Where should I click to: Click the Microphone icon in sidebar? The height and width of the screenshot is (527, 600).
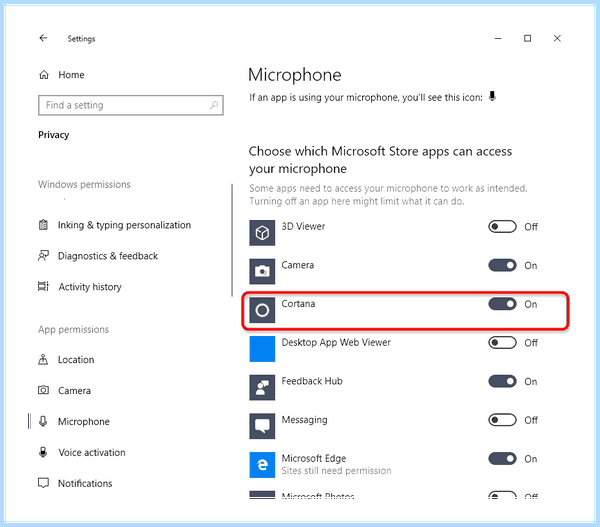43,421
